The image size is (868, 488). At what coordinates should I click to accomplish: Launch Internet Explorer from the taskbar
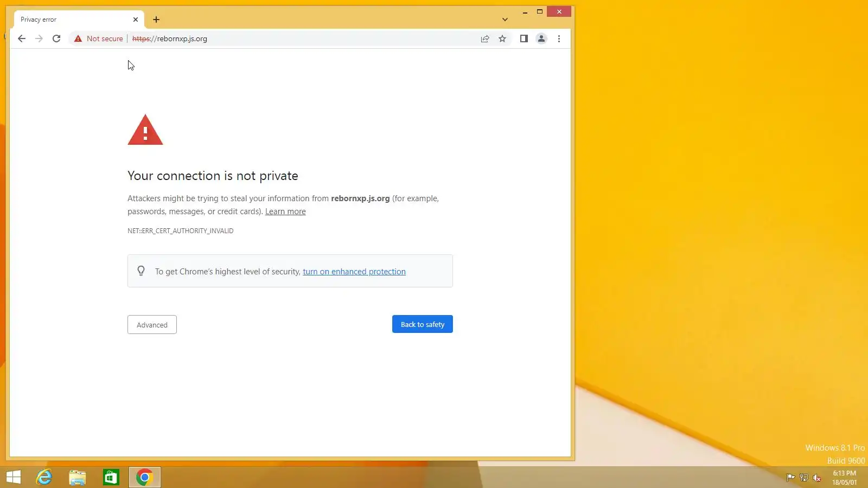pyautogui.click(x=44, y=477)
